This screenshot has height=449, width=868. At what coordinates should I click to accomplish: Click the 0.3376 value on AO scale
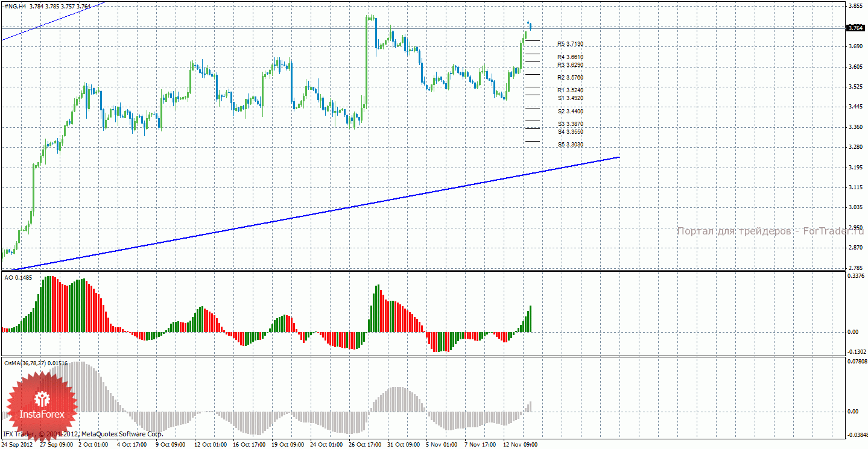tap(856, 277)
